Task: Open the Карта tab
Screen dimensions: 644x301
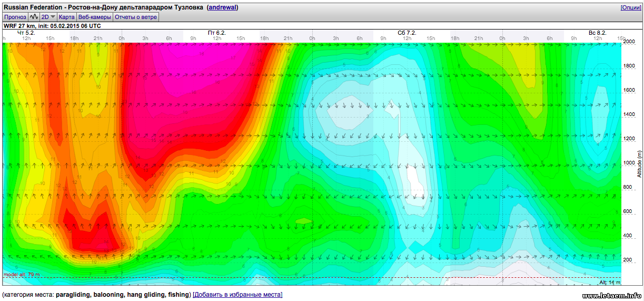Action: click(66, 17)
